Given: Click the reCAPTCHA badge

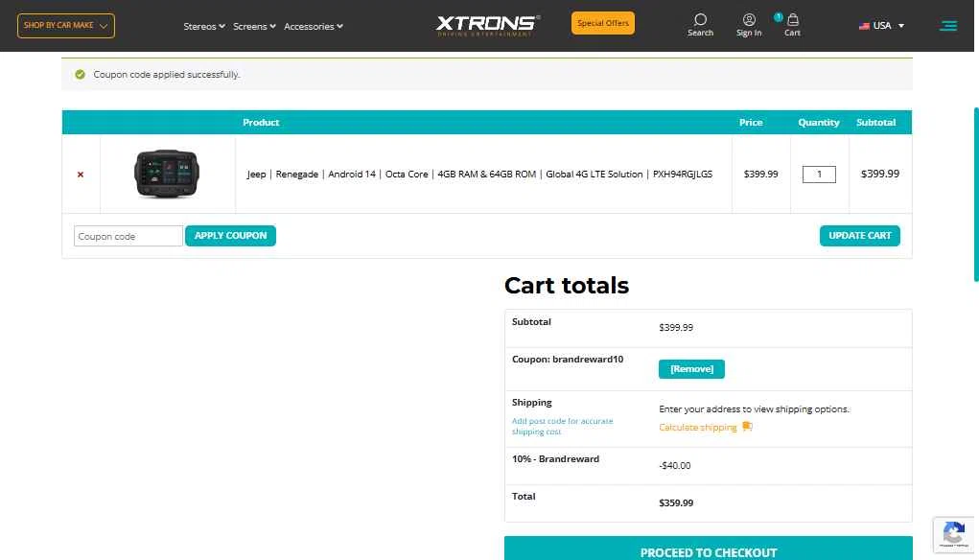Looking at the screenshot, I should (x=953, y=534).
